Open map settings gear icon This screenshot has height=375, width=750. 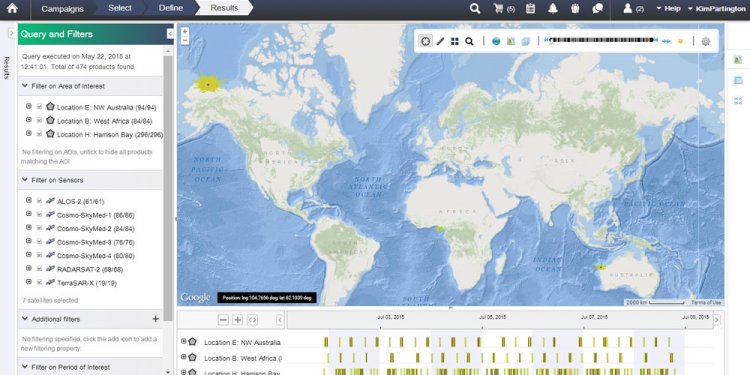coord(706,41)
